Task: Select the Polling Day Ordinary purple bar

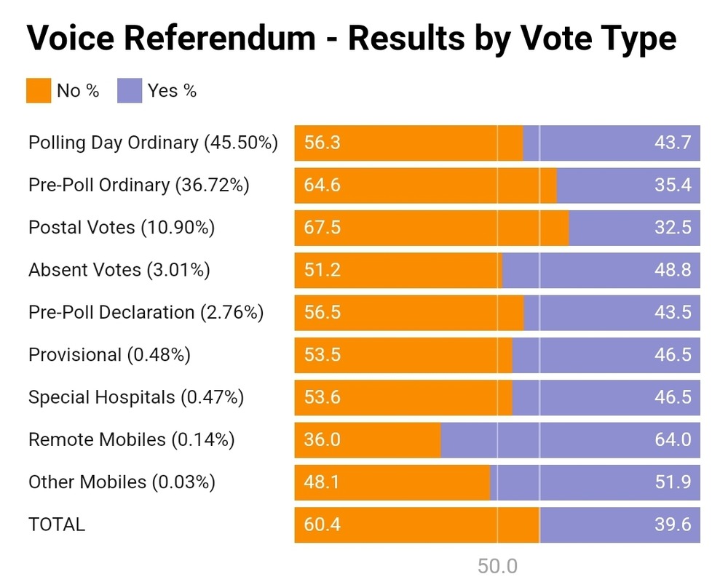Action: tap(612, 143)
